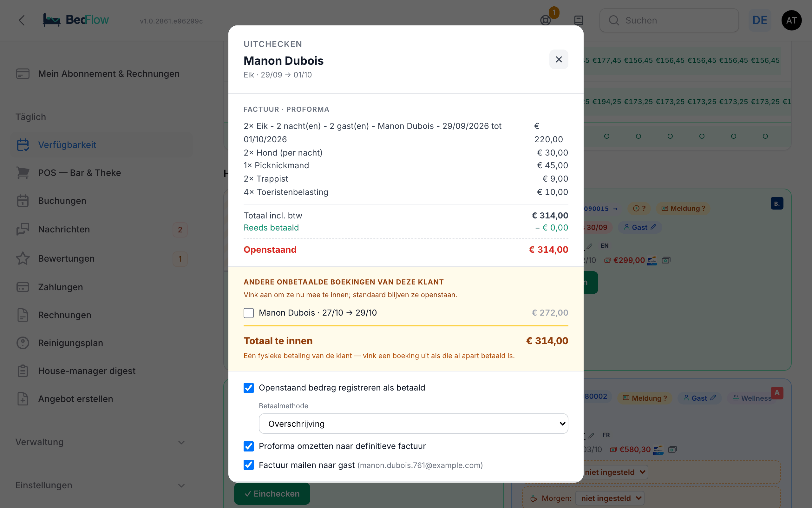This screenshot has height=508, width=812.
Task: Click the payment icon beside €580,30
Action: (x=672, y=450)
